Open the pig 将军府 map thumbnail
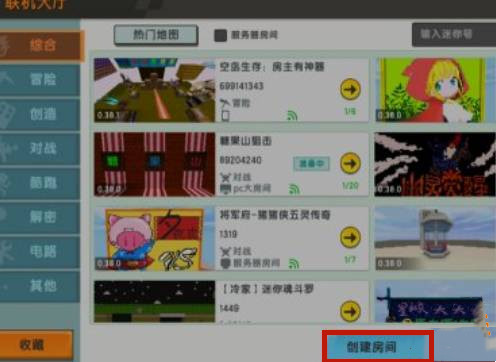 pyautogui.click(x=154, y=238)
